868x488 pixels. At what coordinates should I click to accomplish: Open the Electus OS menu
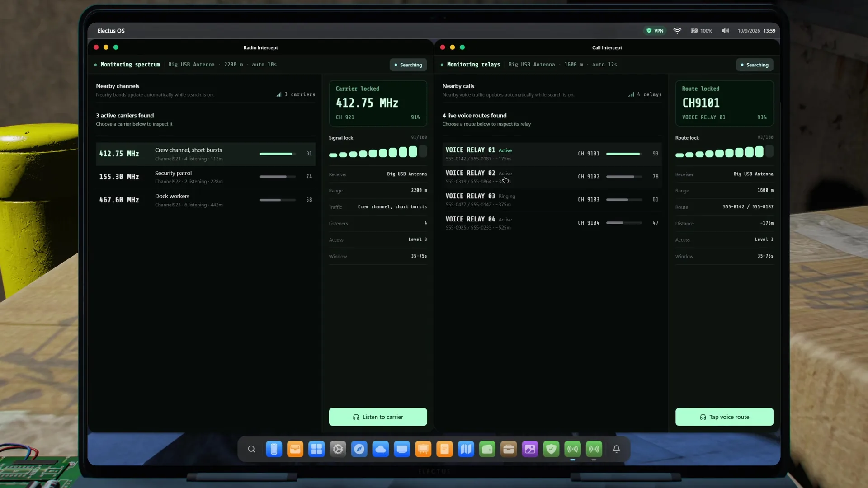111,31
